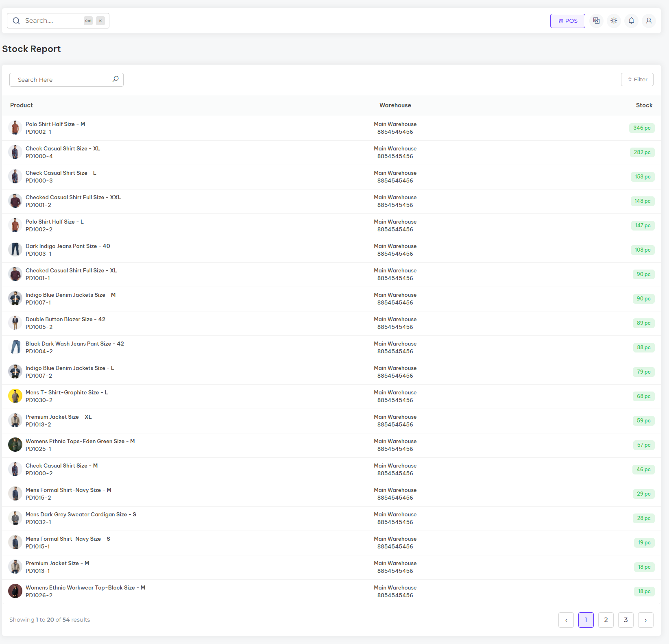Click the Mens T-Shirt-Graphite yellow thumbnail
The width and height of the screenshot is (669, 644).
pos(15,396)
